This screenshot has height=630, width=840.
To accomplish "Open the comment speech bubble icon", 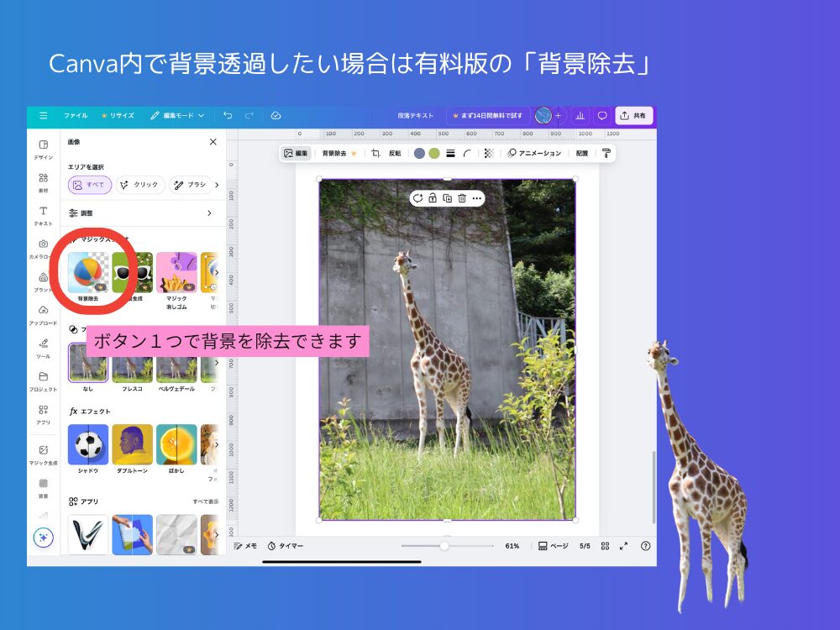I will coord(601,116).
